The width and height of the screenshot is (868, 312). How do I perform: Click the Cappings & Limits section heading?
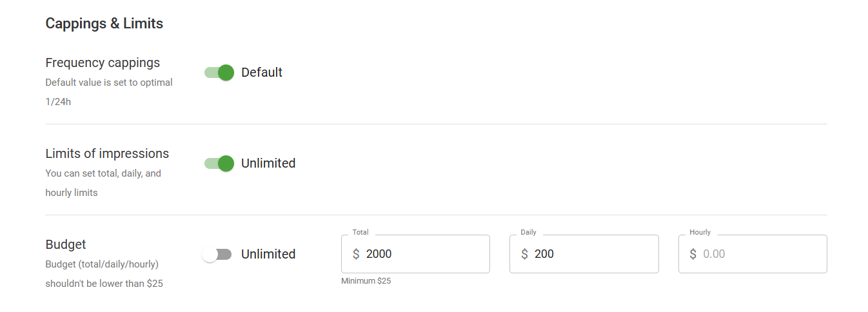click(104, 24)
